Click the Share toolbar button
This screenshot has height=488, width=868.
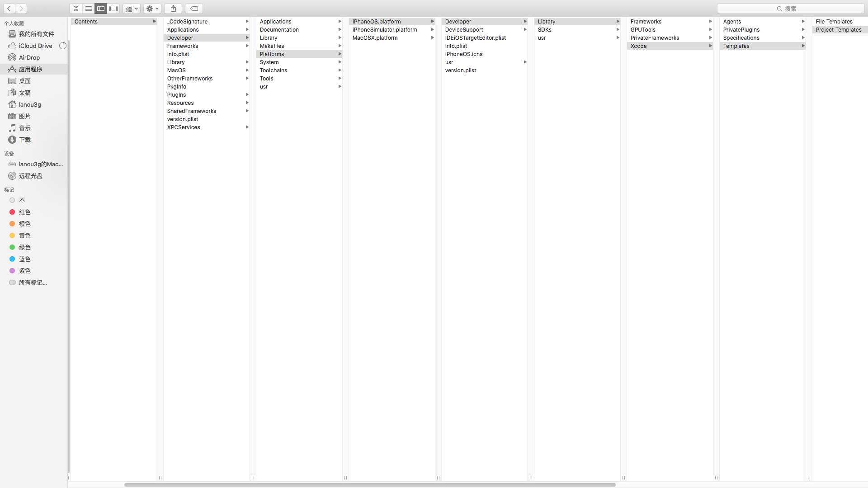pyautogui.click(x=173, y=9)
